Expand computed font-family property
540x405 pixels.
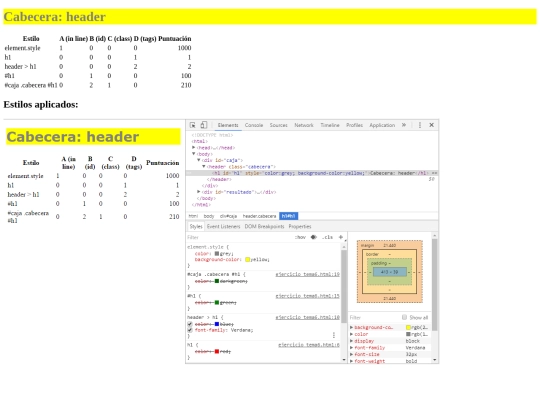point(351,347)
